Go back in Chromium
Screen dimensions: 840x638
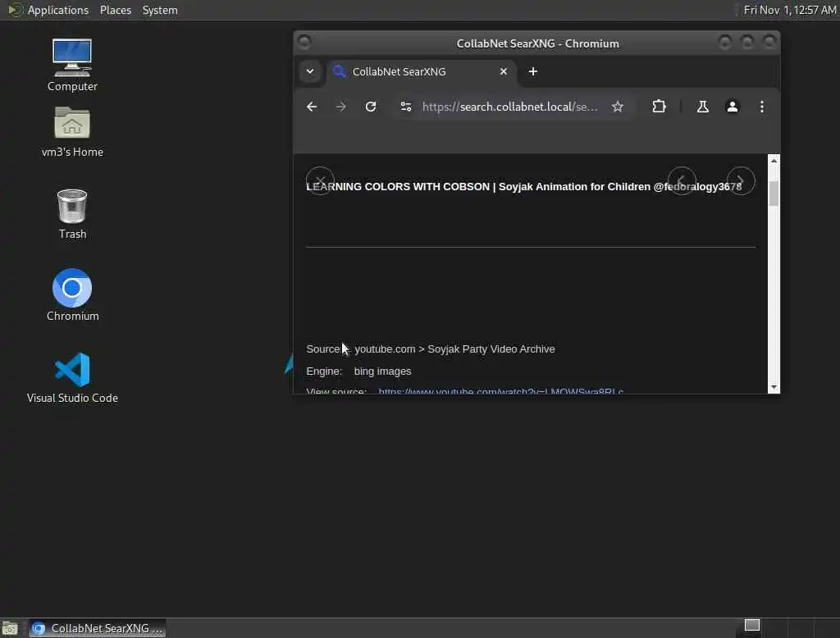click(x=311, y=107)
